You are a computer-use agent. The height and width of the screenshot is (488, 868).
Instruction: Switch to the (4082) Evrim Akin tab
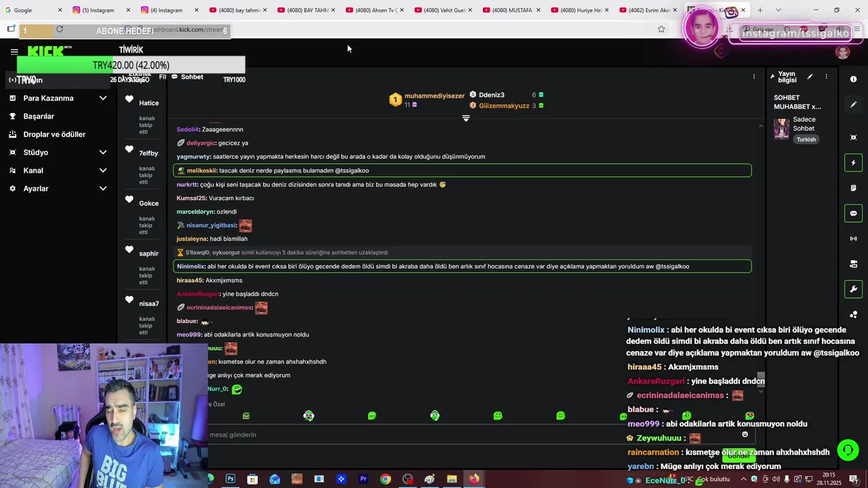(x=646, y=10)
